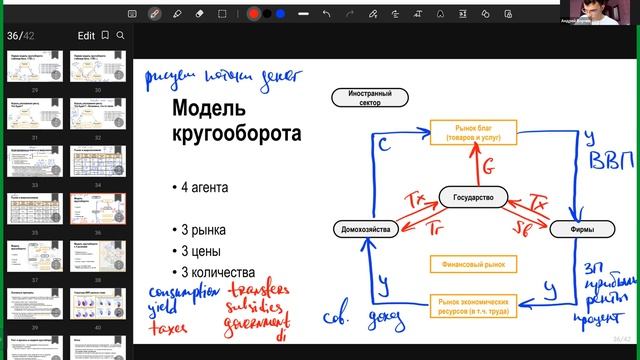This screenshot has width=640, height=360.
Task: Click the Государство box
Action: [x=473, y=197]
